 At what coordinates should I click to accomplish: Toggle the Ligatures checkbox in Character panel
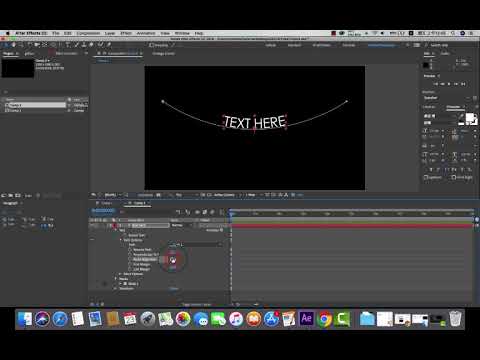426,177
